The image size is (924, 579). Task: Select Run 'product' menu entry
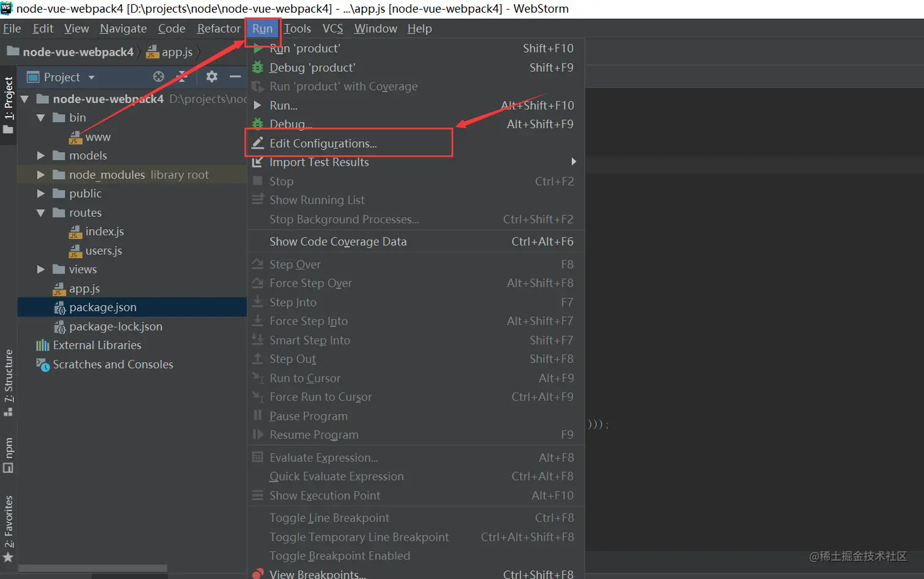pyautogui.click(x=416, y=48)
